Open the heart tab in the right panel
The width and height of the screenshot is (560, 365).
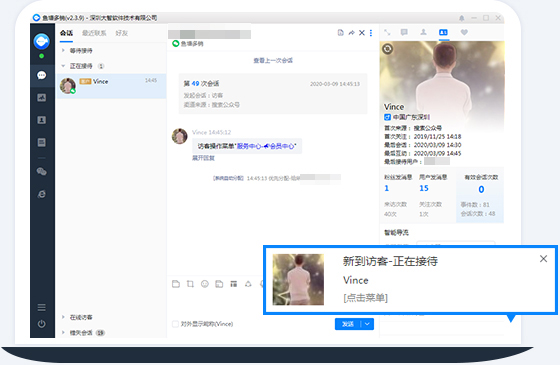[464, 32]
